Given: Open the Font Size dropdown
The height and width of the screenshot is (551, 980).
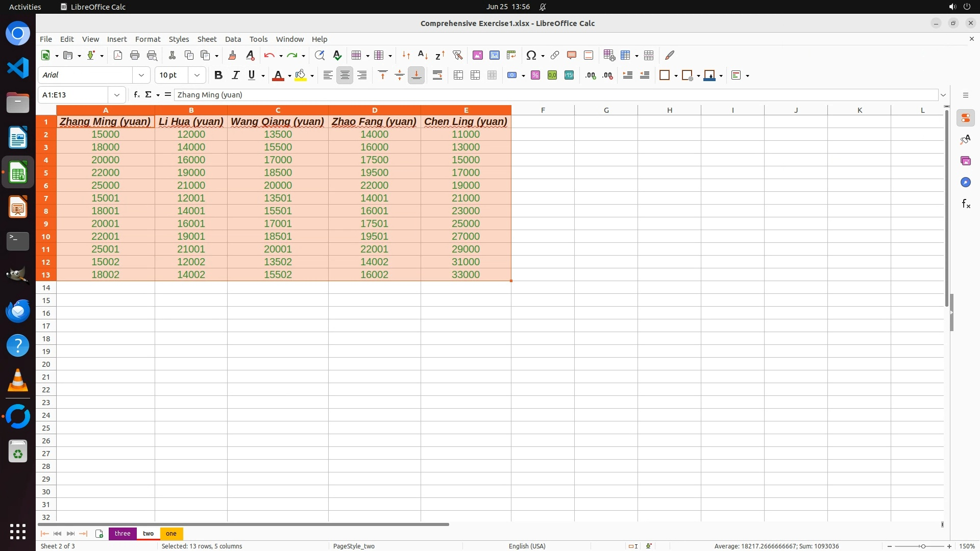Looking at the screenshot, I should 197,76.
